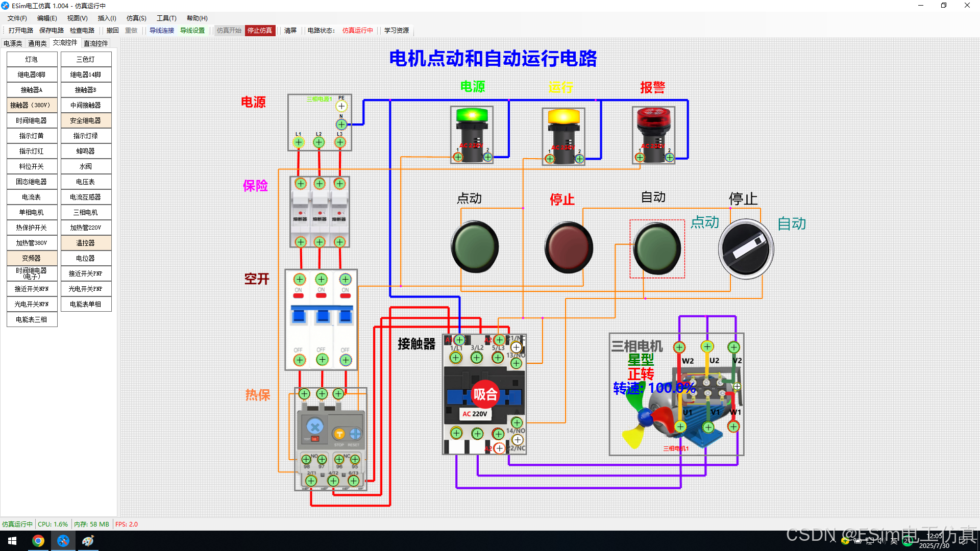This screenshot has height=551, width=980.
Task: Select 三相电机 component in palette
Action: point(86,212)
